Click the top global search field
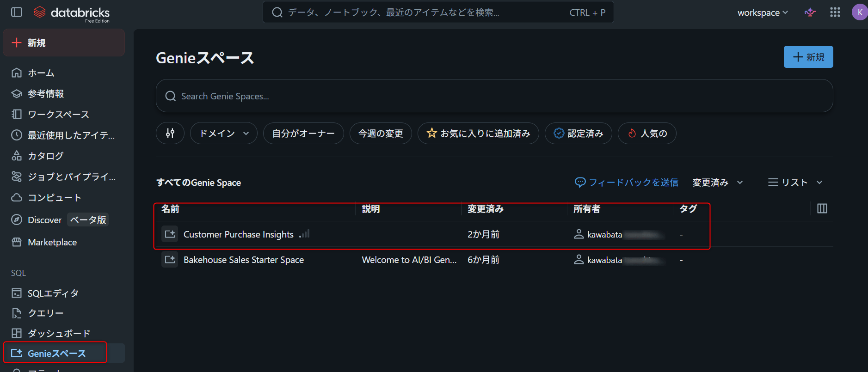868x372 pixels. (438, 12)
